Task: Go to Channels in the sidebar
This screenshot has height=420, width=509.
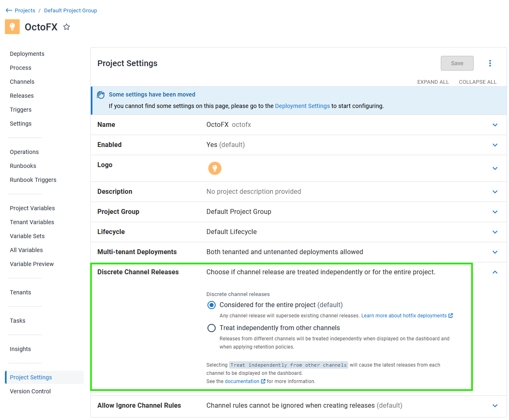Action: tap(22, 82)
